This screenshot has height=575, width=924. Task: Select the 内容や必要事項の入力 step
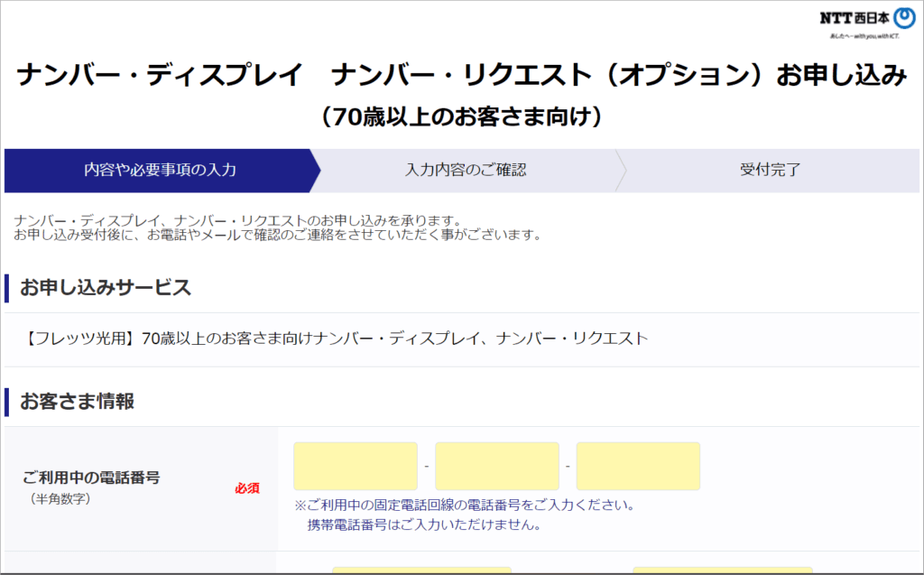tap(160, 170)
